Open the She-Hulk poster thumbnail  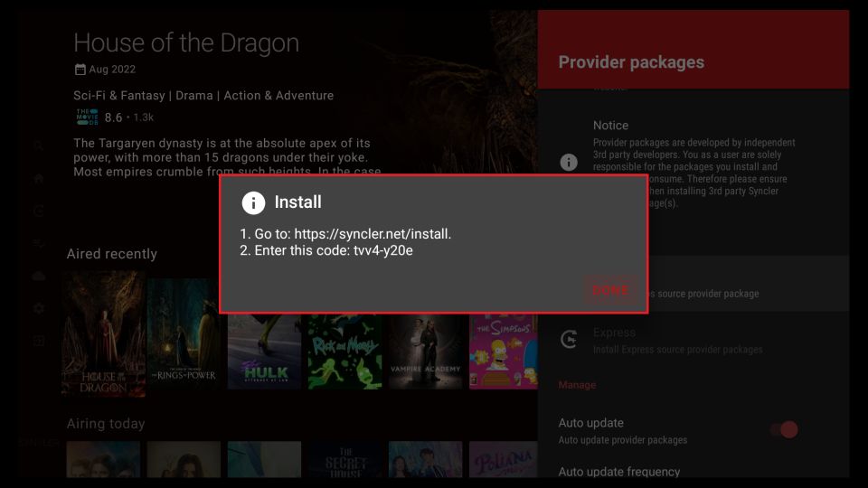point(265,352)
